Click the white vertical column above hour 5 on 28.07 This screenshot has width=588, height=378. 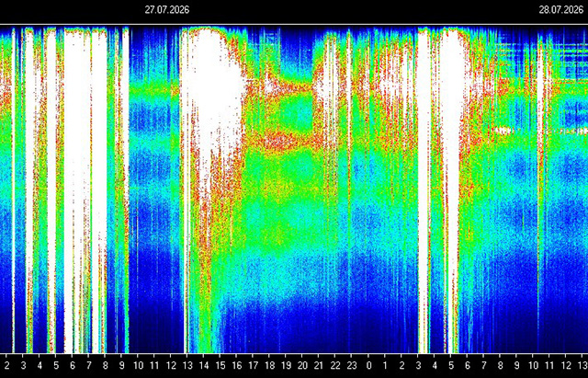[x=452, y=188]
